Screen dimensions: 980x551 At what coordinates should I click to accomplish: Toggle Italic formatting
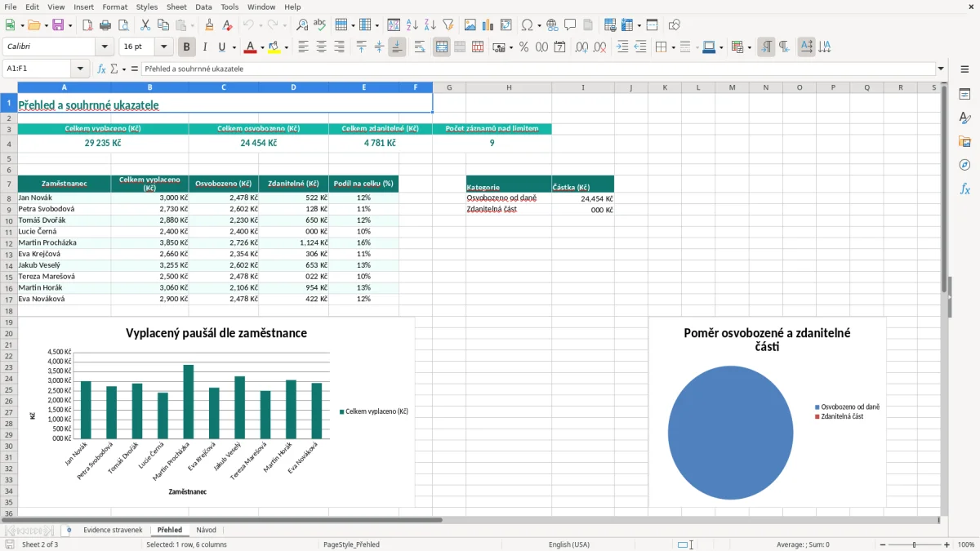coord(205,47)
